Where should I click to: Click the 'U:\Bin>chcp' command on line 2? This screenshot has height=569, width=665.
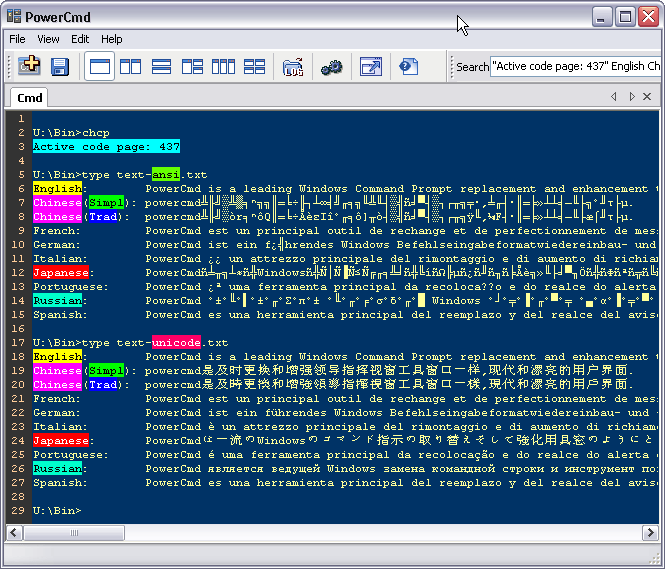click(x=71, y=132)
